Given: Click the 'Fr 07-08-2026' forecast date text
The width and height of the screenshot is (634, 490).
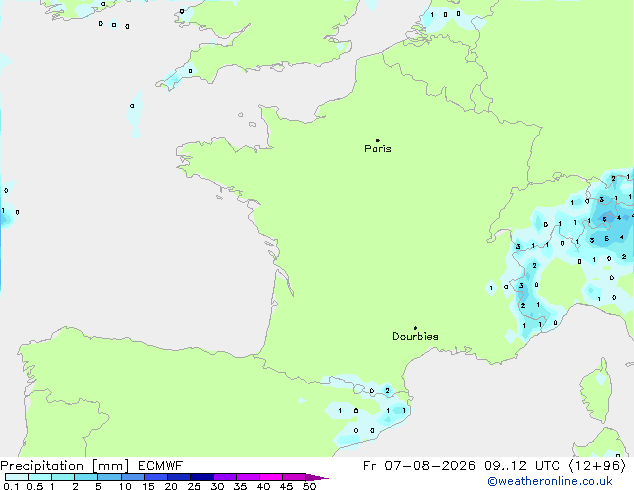Looking at the screenshot, I should tap(419, 466).
